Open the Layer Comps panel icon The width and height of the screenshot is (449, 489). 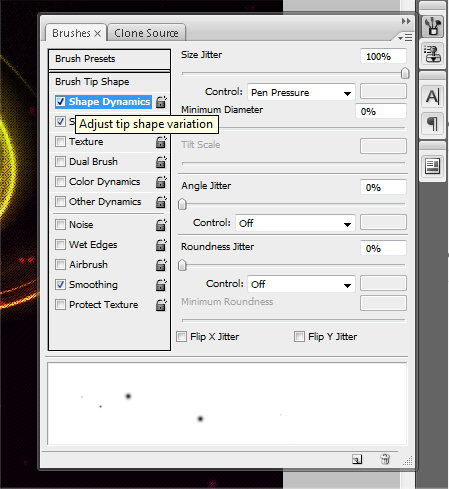(432, 166)
